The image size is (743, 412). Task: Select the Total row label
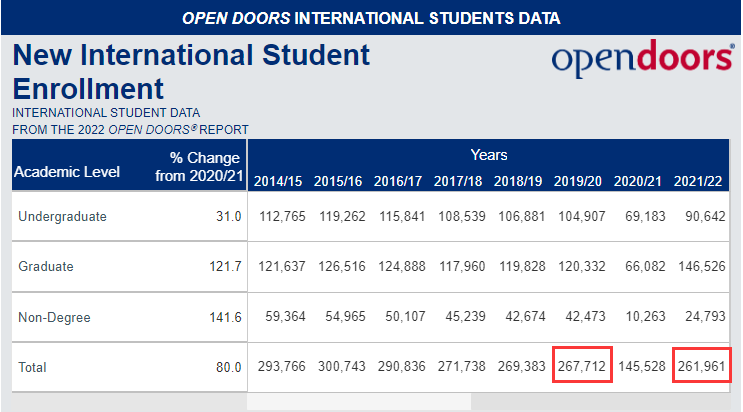click(32, 367)
